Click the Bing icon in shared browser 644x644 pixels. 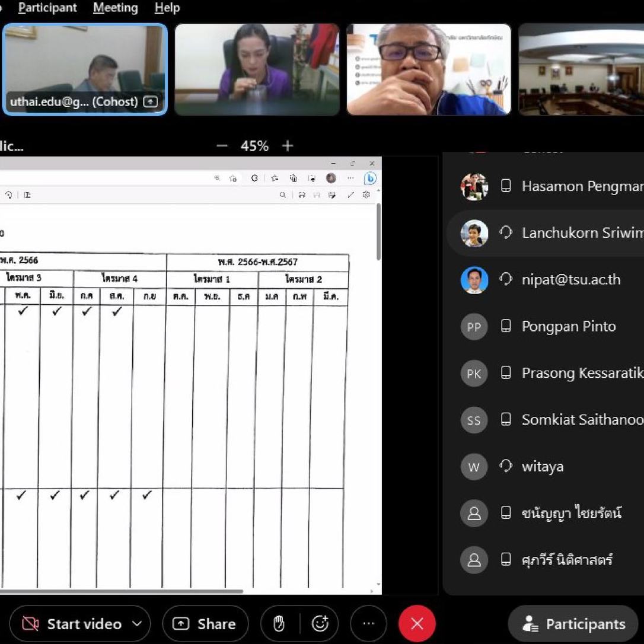click(x=370, y=178)
